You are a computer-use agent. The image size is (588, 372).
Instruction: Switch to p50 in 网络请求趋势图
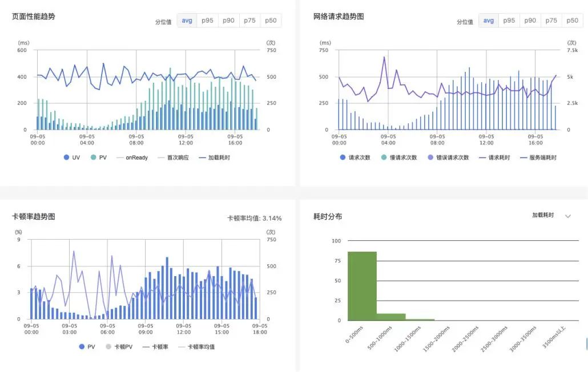(x=572, y=21)
